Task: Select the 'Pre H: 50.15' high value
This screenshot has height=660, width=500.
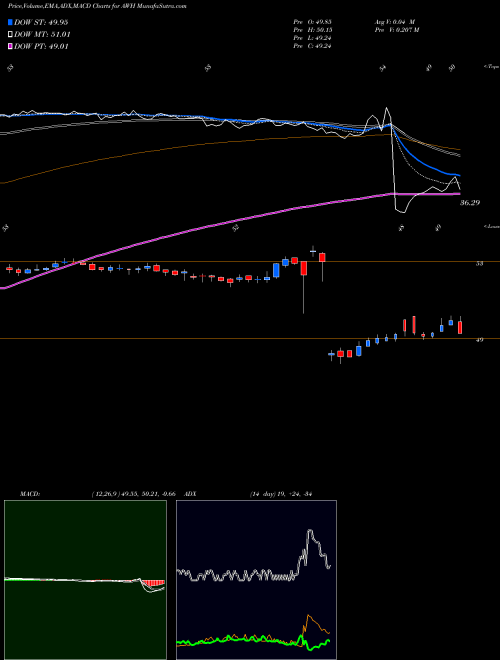Action: coord(312,30)
